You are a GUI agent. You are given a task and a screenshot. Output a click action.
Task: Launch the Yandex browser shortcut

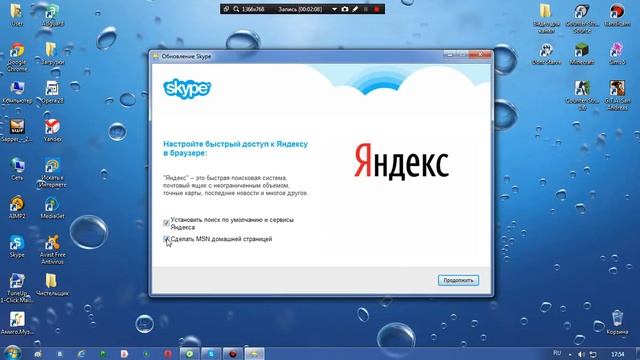click(x=53, y=131)
